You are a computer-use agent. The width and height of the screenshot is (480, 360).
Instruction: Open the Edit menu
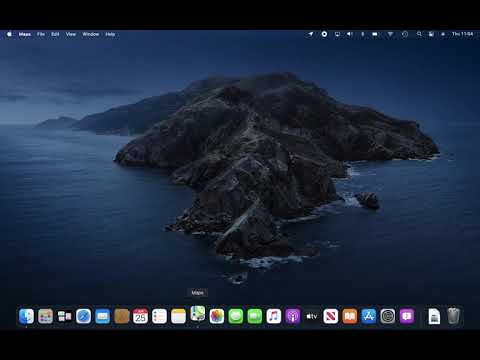[x=55, y=34]
